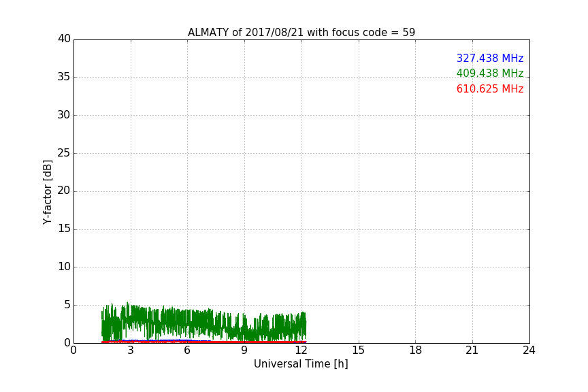
Task: Click x-axis tick label 21
Action: pyautogui.click(x=472, y=350)
